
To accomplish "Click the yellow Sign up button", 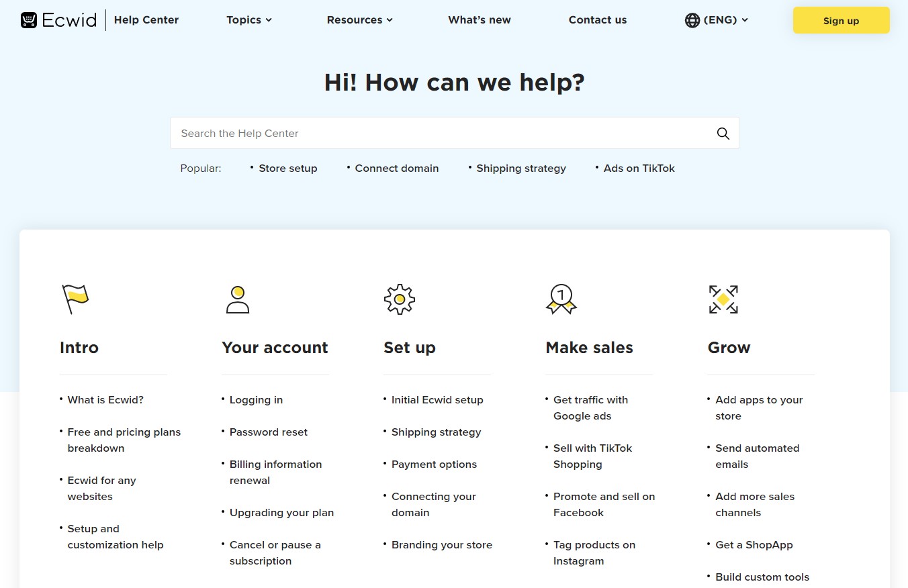I will pos(841,20).
